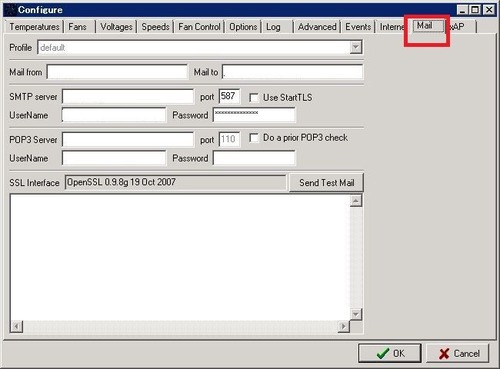The height and width of the screenshot is (369, 500).
Task: Switch to the xAP tab
Action: pos(460,27)
